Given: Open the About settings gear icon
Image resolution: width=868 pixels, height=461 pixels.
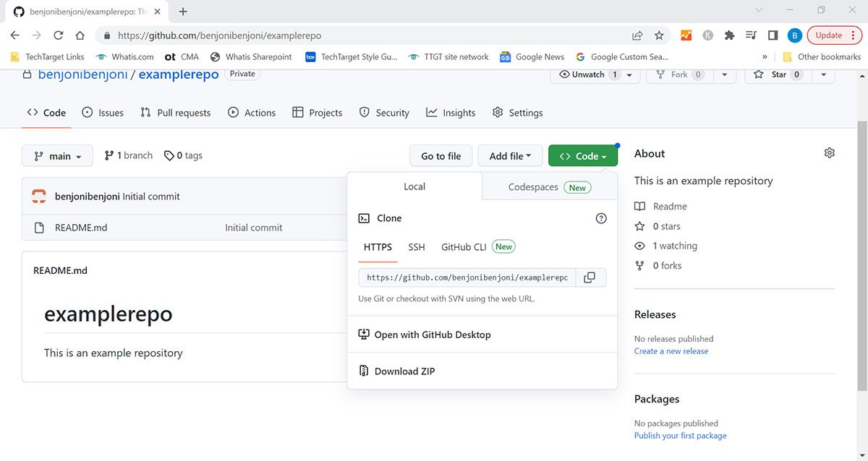Looking at the screenshot, I should pyautogui.click(x=830, y=153).
